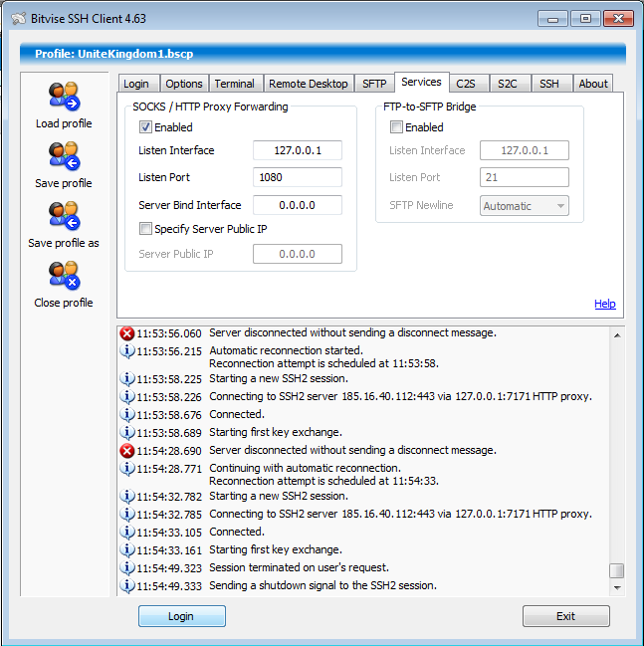Click info icon at 11:54:32.785 log entry
644x646 pixels.
(126, 515)
